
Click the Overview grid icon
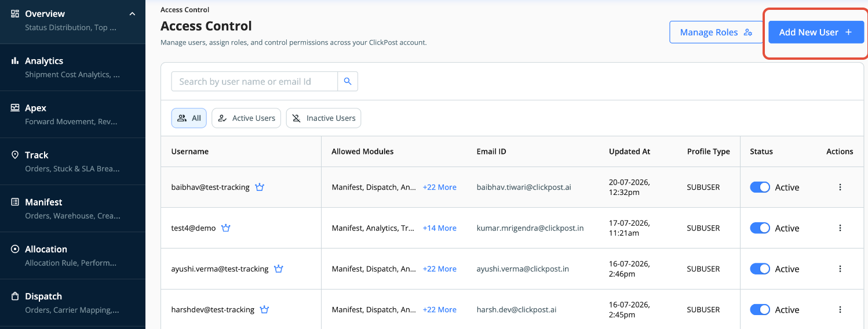pyautogui.click(x=15, y=13)
